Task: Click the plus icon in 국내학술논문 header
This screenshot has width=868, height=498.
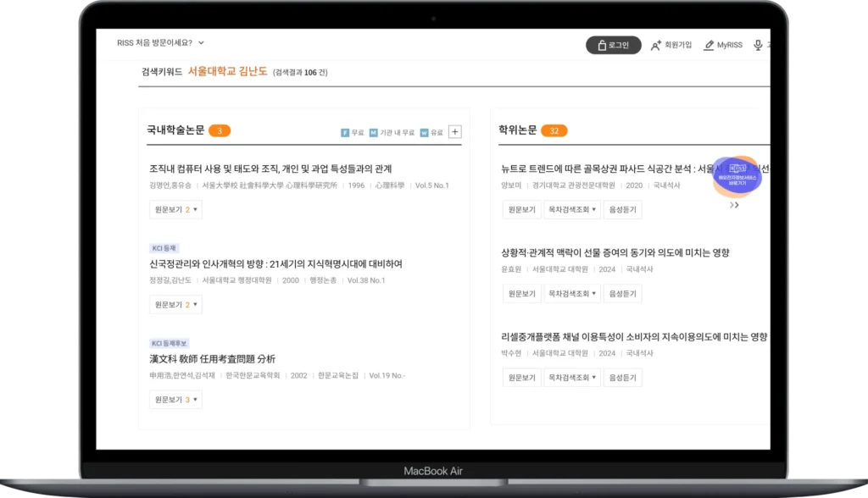Action: tap(454, 131)
